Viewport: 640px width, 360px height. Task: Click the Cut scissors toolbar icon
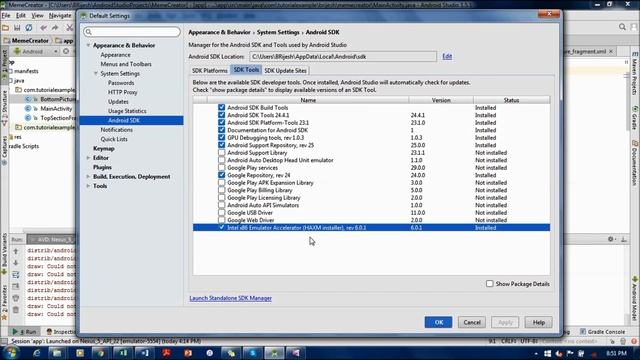tap(70, 28)
